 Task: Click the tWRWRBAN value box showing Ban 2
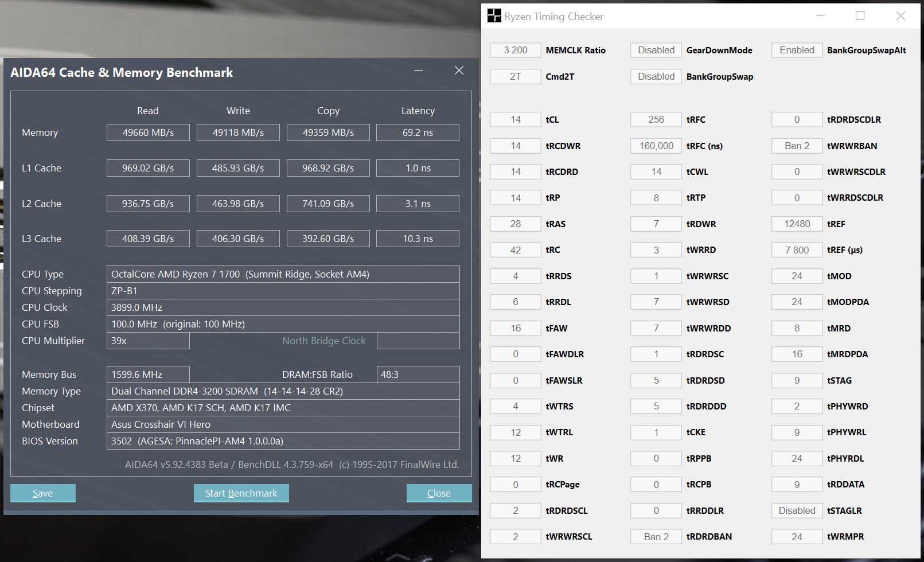pos(797,146)
